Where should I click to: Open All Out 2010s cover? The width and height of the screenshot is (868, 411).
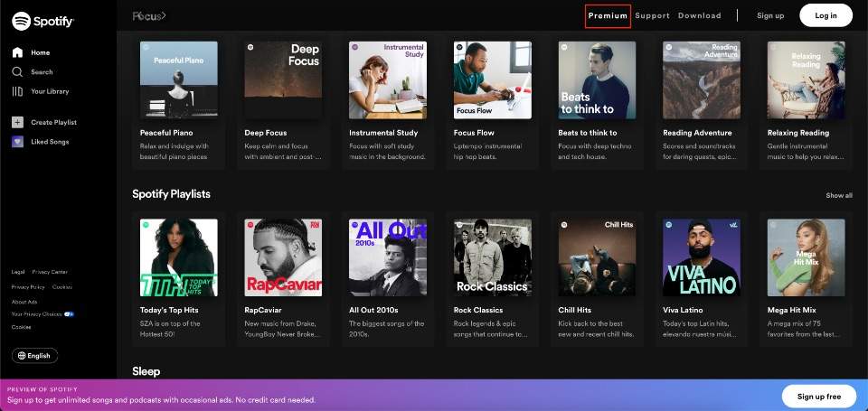[388, 257]
